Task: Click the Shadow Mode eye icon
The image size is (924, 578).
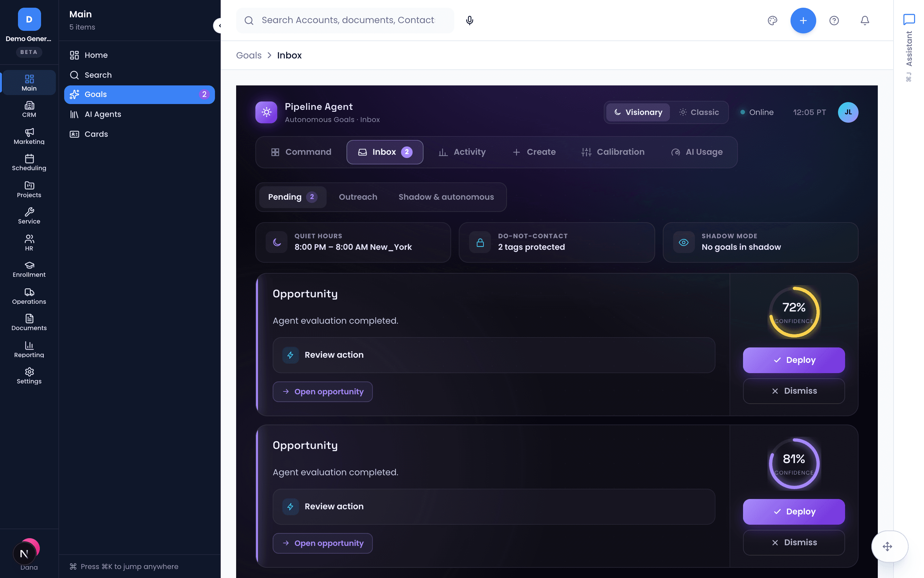Action: (x=683, y=242)
